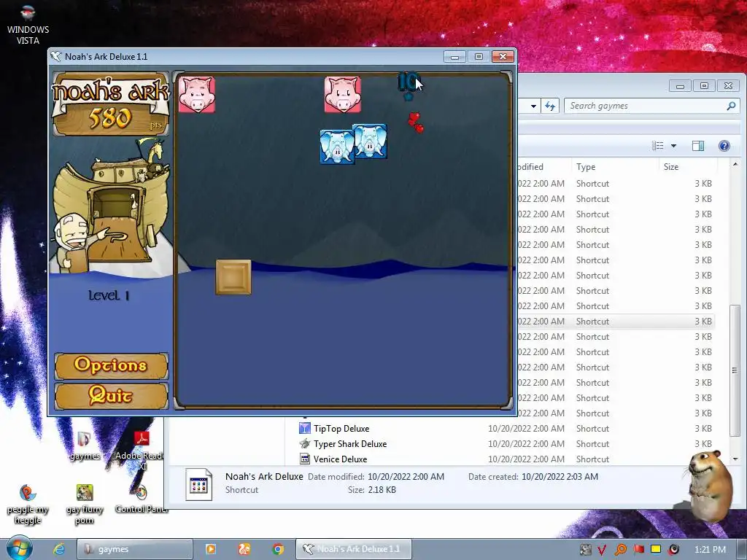Open the game's Options menu

coord(111,366)
